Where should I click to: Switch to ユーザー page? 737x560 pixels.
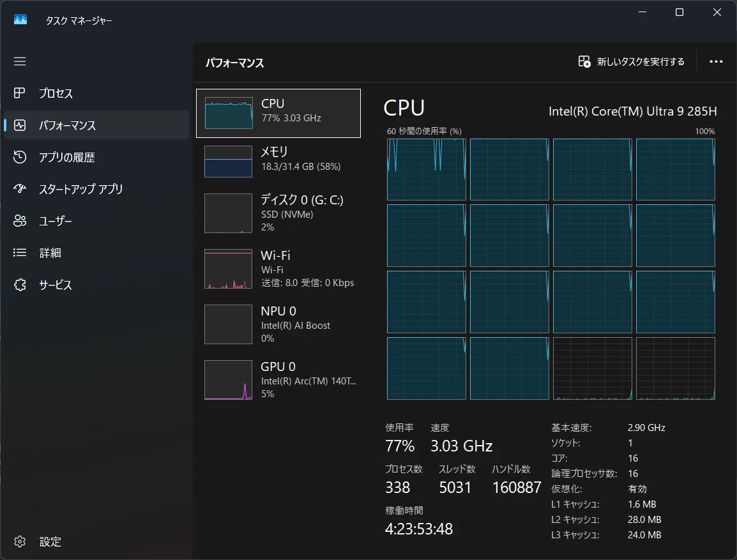pos(96,221)
